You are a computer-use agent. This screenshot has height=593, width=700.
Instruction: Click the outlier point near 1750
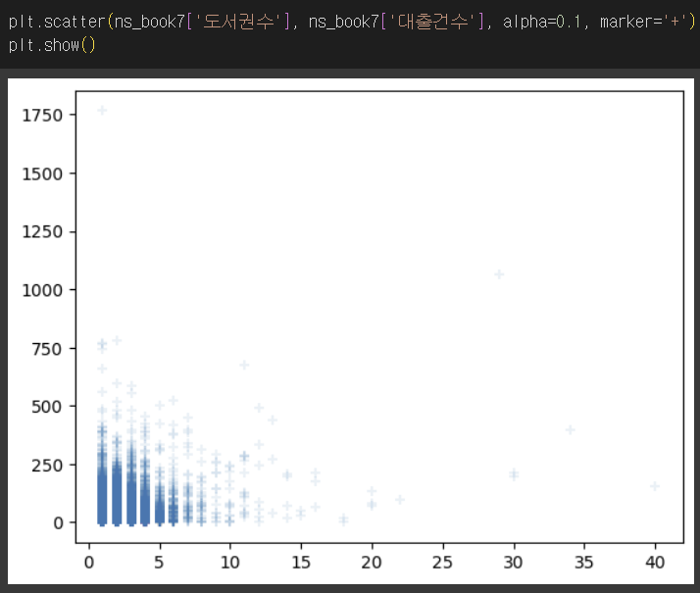102,110
